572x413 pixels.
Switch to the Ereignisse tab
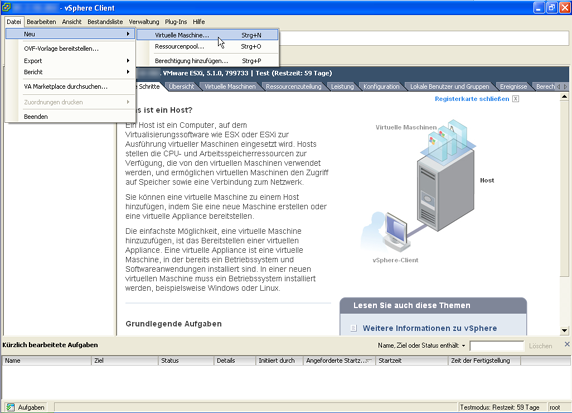click(513, 86)
